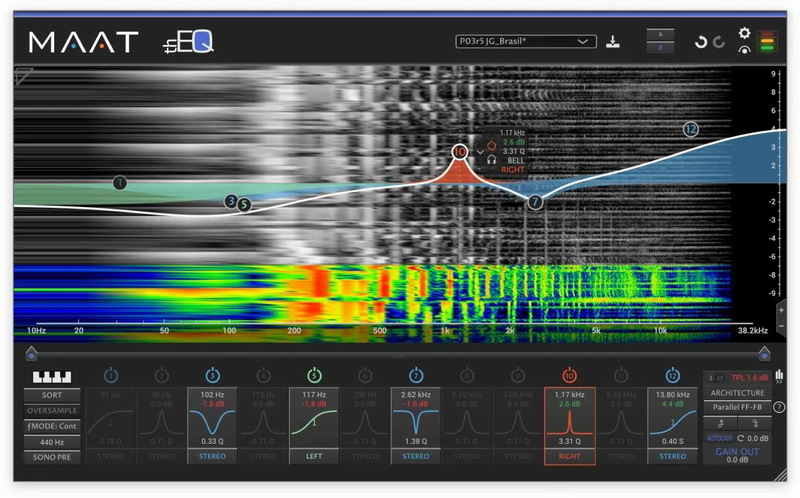Click the left range slider handle below graph
Image resolution: width=800 pixels, height=498 pixels.
31,352
